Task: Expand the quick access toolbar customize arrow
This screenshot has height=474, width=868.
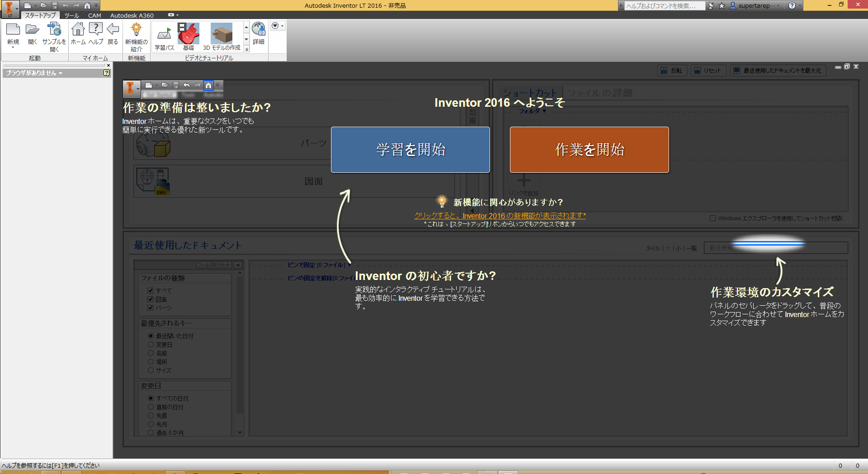Action: tap(96, 5)
